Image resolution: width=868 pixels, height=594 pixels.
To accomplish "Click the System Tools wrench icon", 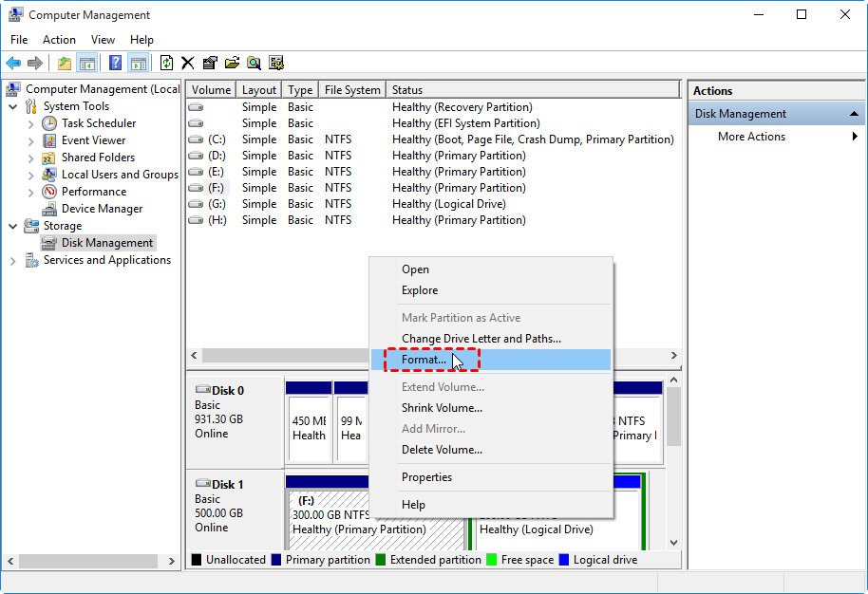I will [x=31, y=106].
